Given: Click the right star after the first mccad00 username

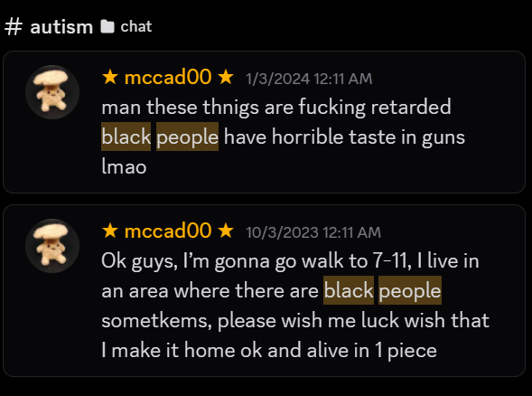Looking at the screenshot, I should pyautogui.click(x=226, y=77).
